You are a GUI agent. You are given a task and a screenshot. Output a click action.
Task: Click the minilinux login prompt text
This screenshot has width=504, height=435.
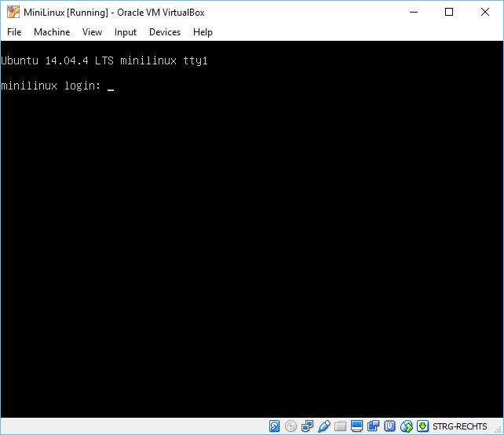(51, 86)
